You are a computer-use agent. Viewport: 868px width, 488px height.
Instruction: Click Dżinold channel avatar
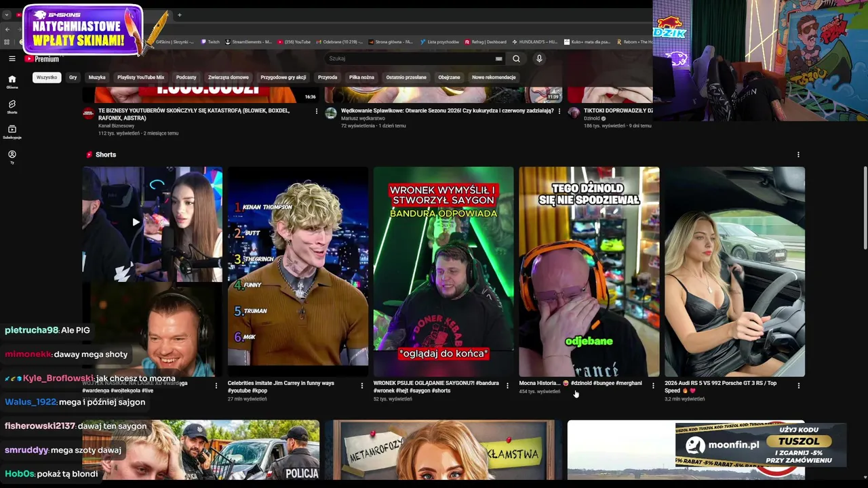(574, 113)
